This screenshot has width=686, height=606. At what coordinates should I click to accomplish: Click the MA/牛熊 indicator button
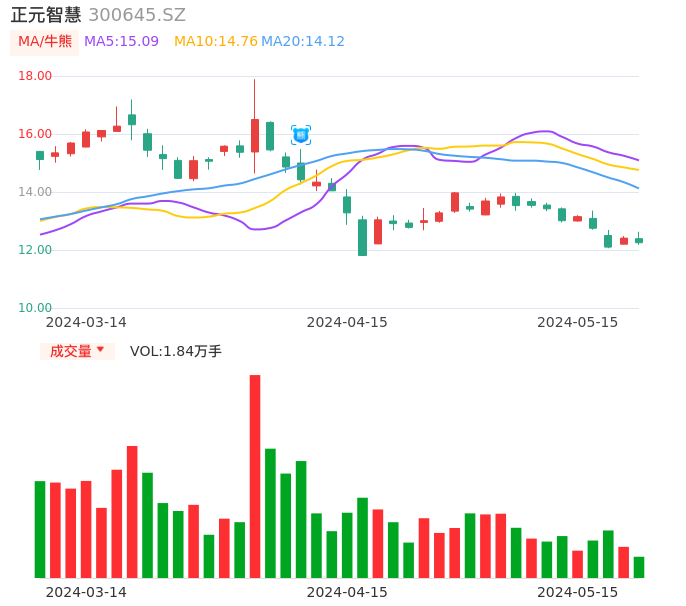45,42
